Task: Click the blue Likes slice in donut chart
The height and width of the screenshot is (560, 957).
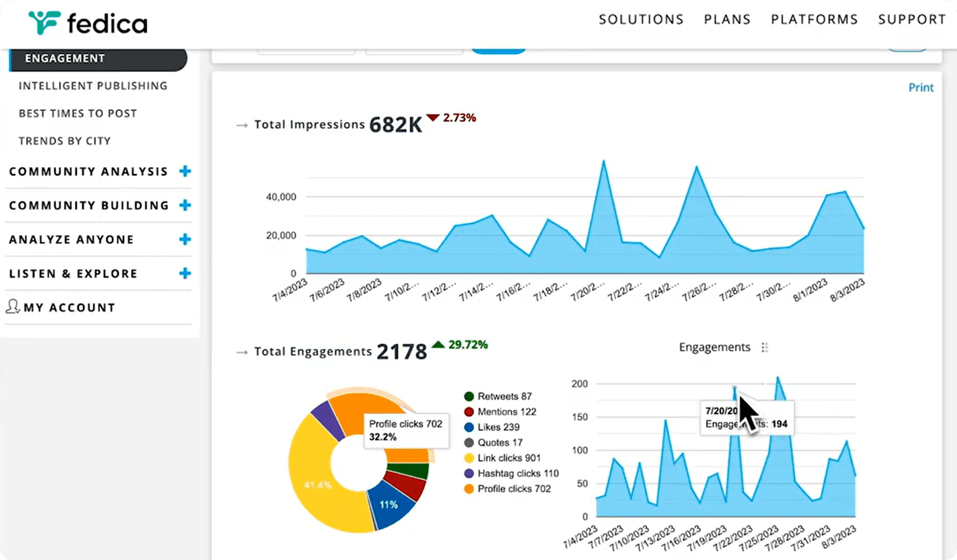Action: click(x=393, y=505)
